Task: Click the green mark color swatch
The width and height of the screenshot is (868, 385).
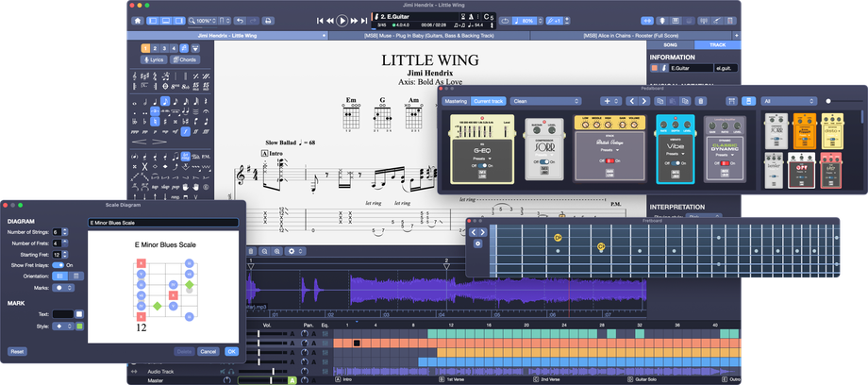Action: click(79, 326)
